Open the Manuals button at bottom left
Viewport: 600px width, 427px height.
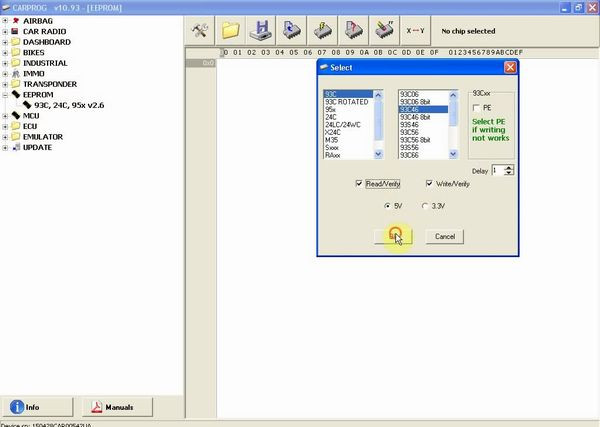119,407
